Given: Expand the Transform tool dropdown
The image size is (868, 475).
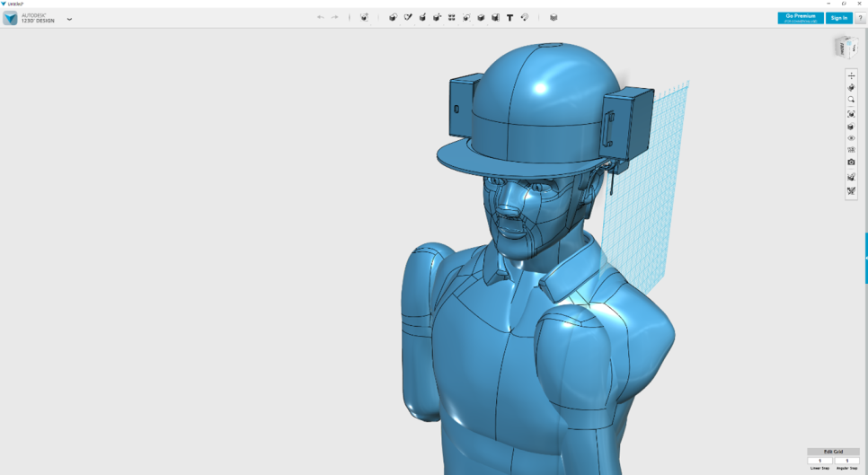Looking at the screenshot, I should click(364, 17).
